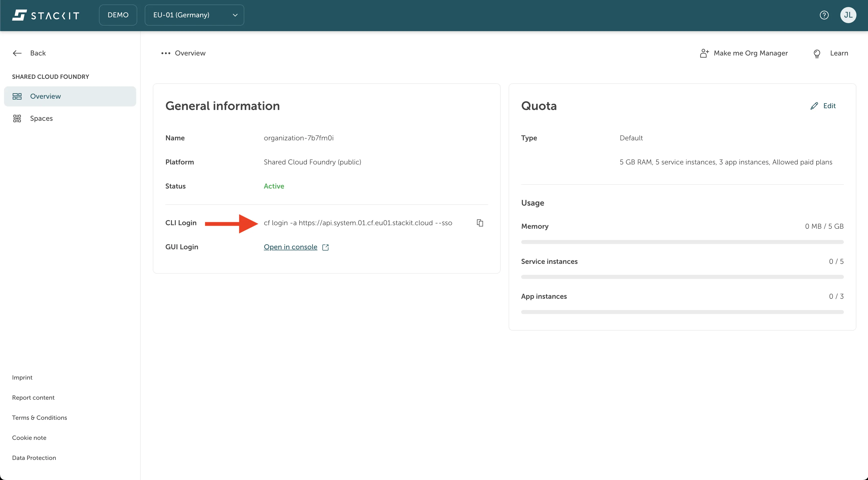Click the Edit pencil in the Quota panel

pos(815,106)
